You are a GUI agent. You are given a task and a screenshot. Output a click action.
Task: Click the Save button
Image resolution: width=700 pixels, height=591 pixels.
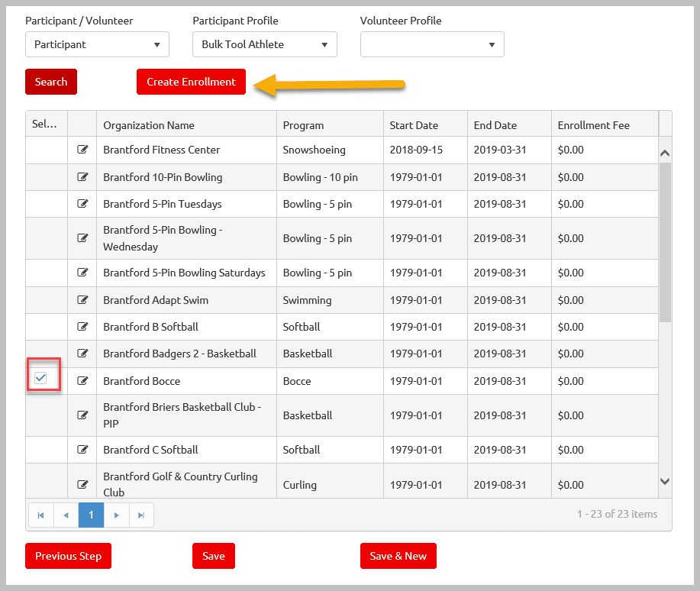point(214,556)
